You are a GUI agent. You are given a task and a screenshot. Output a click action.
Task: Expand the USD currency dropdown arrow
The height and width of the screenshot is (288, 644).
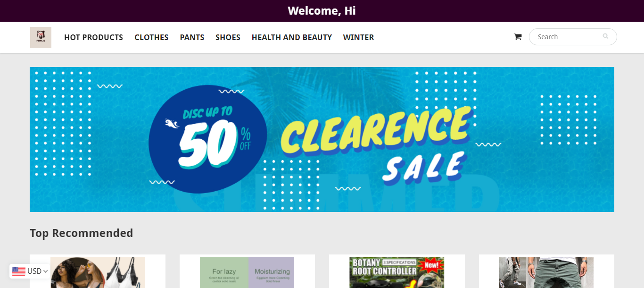[x=45, y=271]
